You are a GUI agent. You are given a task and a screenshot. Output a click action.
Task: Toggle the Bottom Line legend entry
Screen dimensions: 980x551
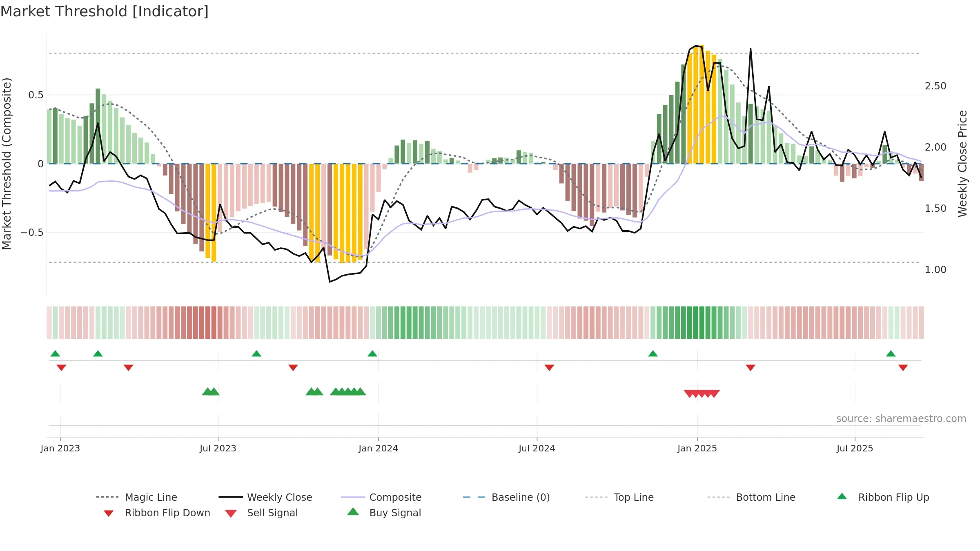(751, 497)
